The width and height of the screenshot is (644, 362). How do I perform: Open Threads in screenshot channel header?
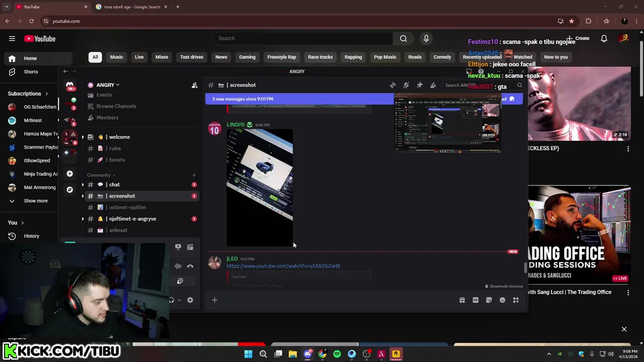[392, 85]
